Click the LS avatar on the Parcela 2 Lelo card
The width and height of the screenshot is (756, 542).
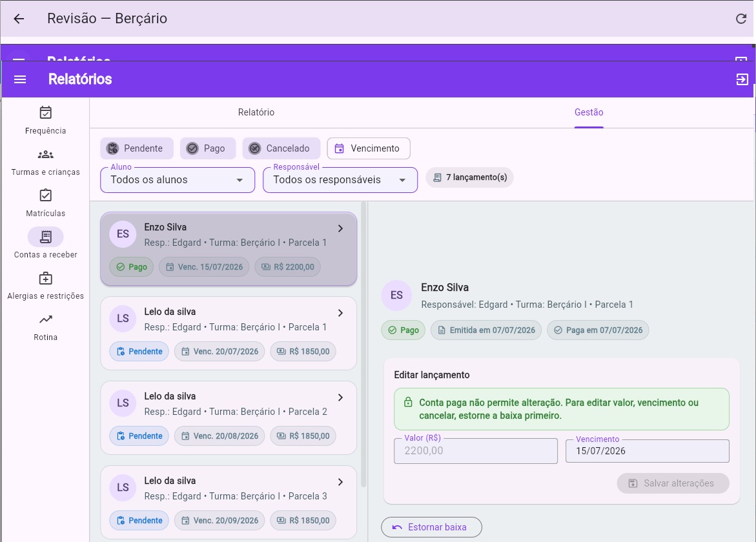click(123, 403)
